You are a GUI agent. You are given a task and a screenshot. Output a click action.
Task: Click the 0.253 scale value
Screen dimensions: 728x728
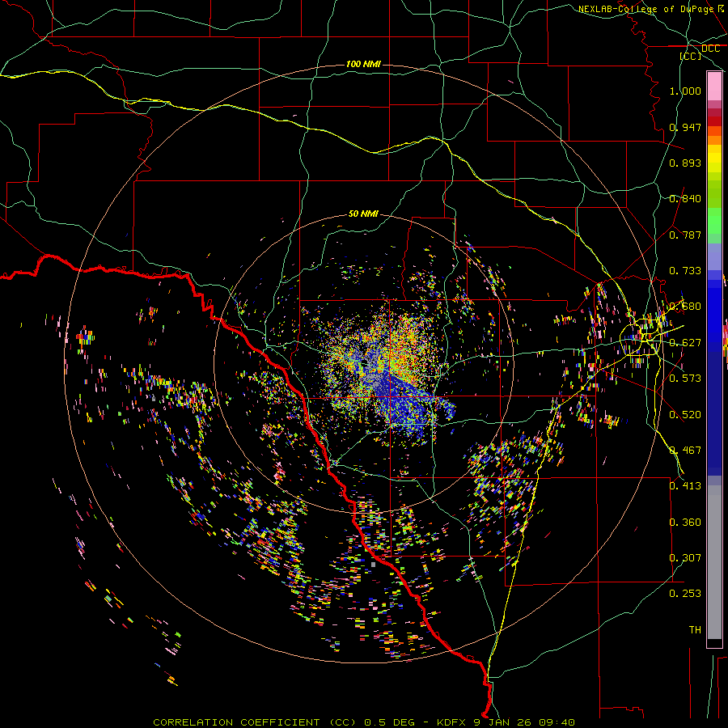(x=685, y=594)
